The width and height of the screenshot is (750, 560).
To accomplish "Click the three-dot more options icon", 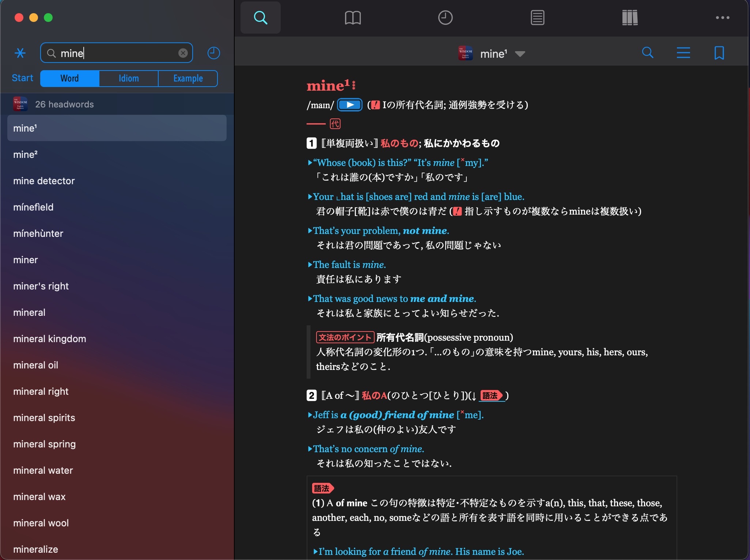I will (722, 18).
